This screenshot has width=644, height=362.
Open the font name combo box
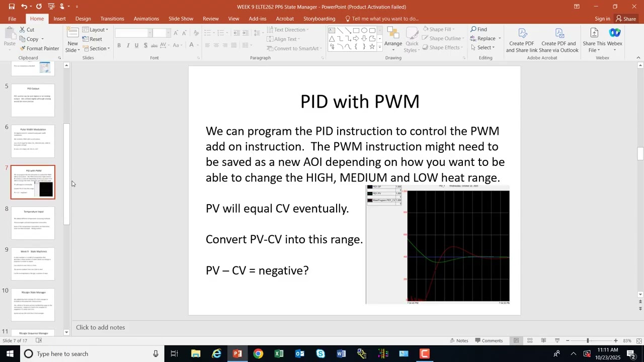coord(133,33)
